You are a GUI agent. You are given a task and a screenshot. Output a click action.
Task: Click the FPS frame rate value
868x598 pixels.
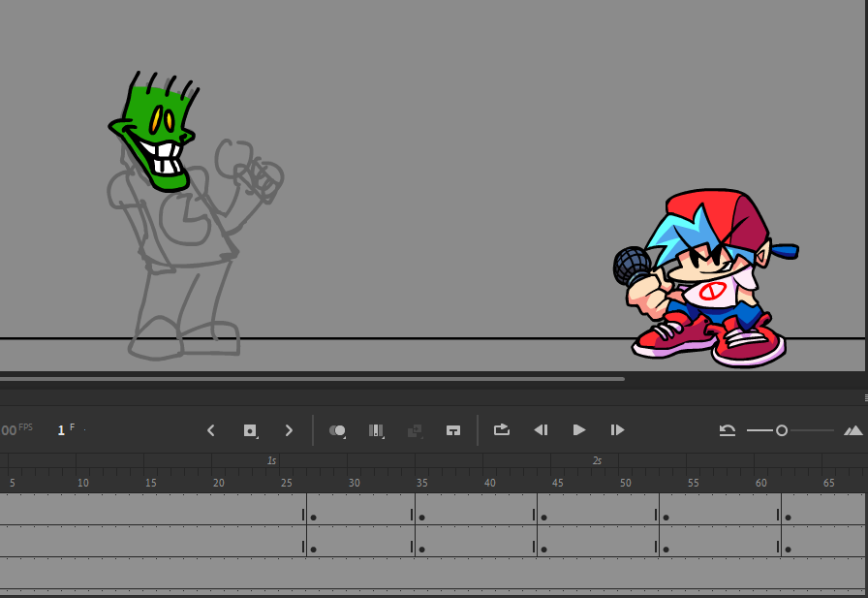[8, 430]
